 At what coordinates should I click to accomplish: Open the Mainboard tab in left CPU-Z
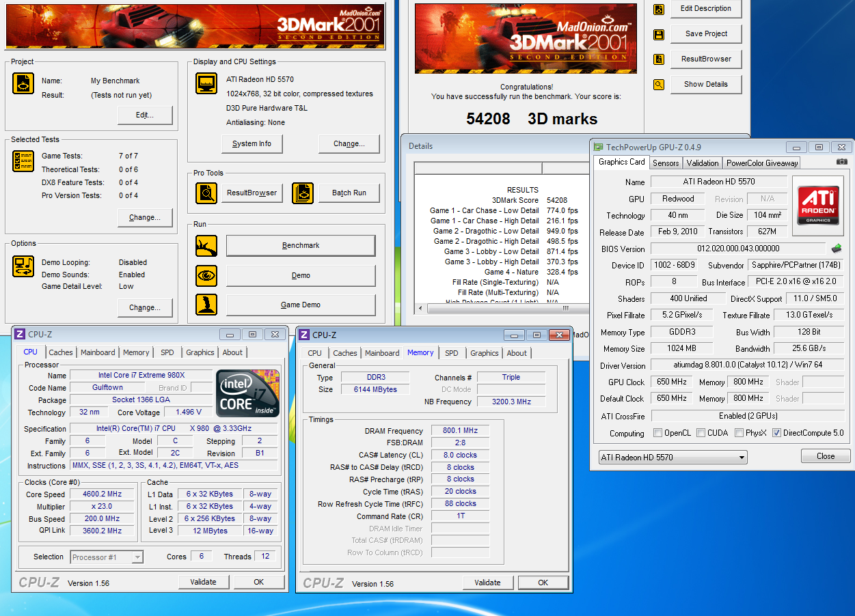point(98,352)
